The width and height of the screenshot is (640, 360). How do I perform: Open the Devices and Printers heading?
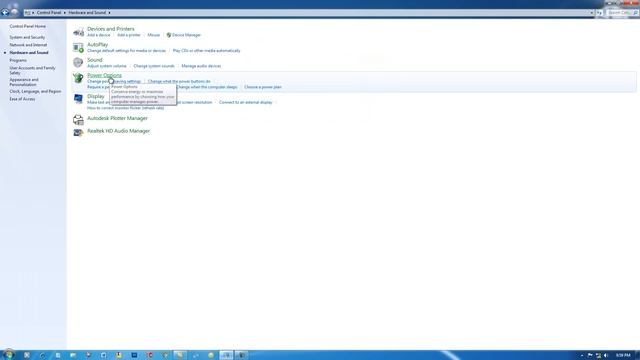coord(111,29)
